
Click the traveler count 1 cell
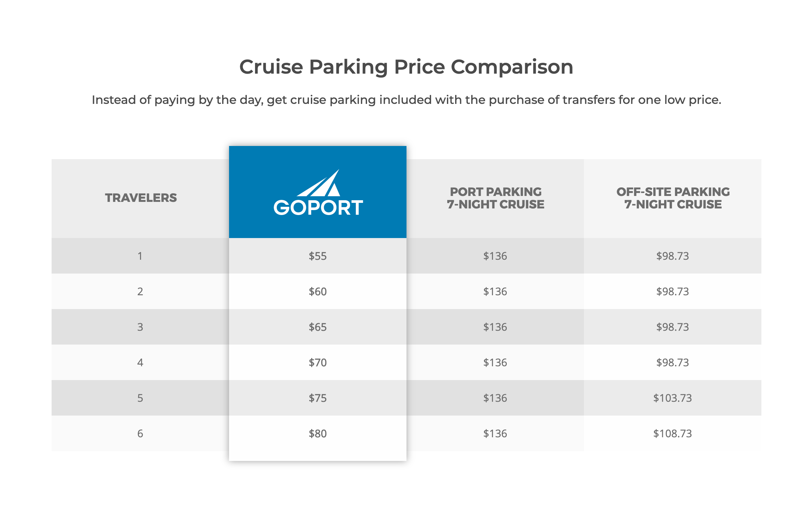pyautogui.click(x=140, y=256)
